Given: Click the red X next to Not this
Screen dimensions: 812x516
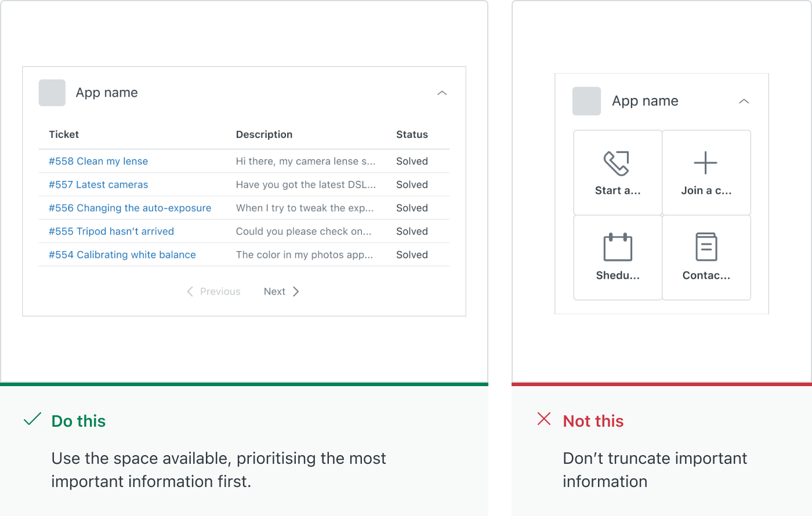Looking at the screenshot, I should (543, 419).
